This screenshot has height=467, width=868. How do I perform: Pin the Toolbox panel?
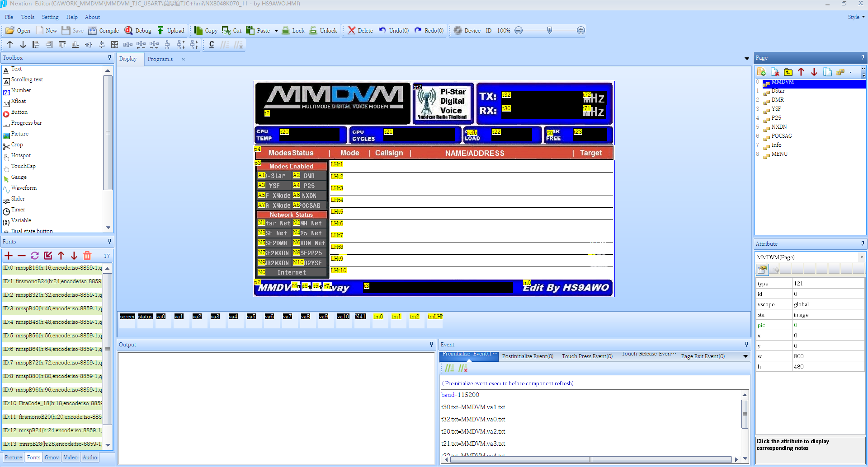(109, 57)
